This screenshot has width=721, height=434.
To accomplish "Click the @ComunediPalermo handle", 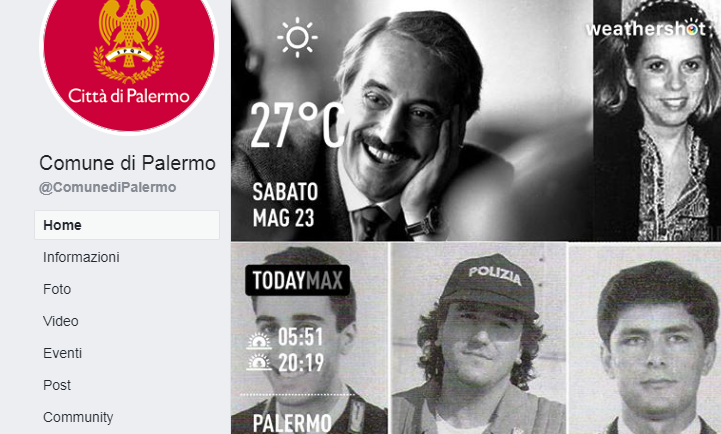I will [x=108, y=188].
